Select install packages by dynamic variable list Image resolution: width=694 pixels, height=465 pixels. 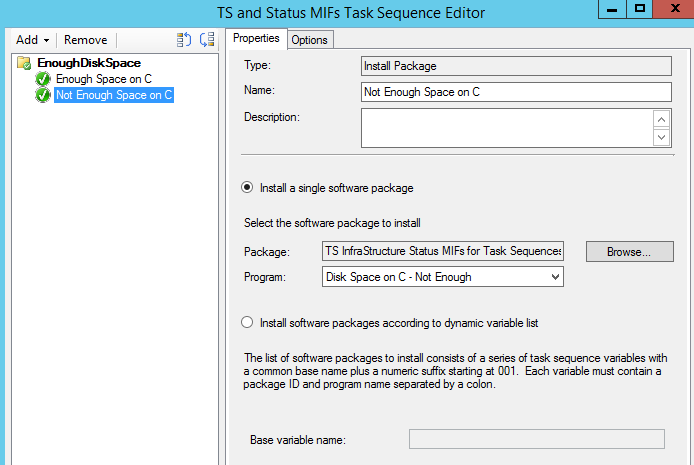[247, 322]
